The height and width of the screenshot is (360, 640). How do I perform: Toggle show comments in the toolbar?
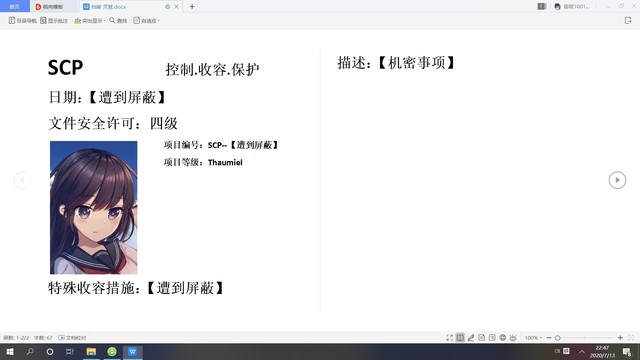[54, 20]
